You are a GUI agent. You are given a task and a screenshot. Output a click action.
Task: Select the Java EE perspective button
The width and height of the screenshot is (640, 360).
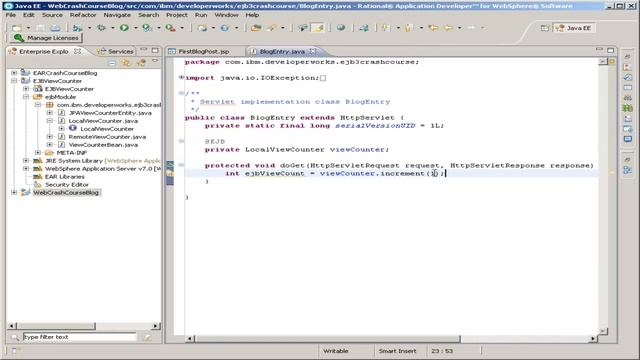[x=574, y=28]
